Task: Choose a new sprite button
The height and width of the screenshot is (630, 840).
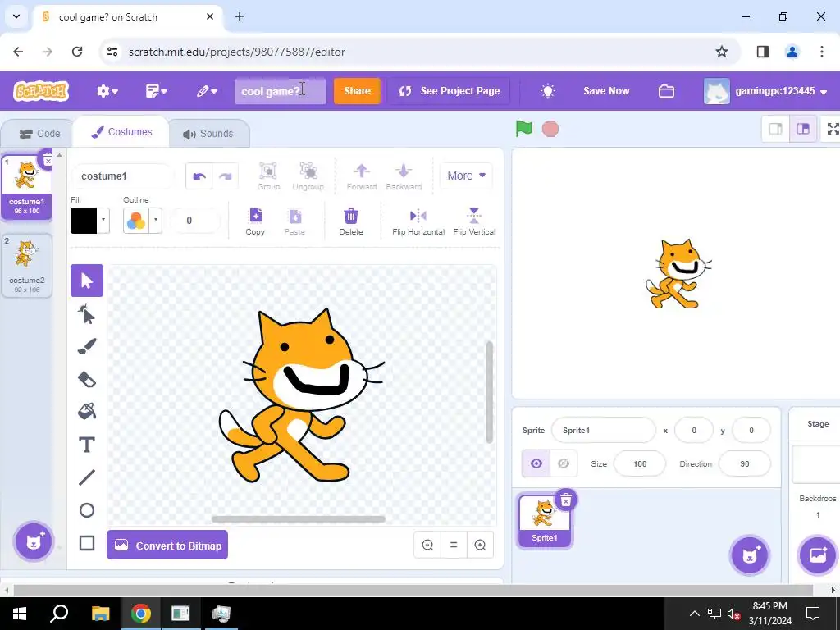Action: point(750,555)
